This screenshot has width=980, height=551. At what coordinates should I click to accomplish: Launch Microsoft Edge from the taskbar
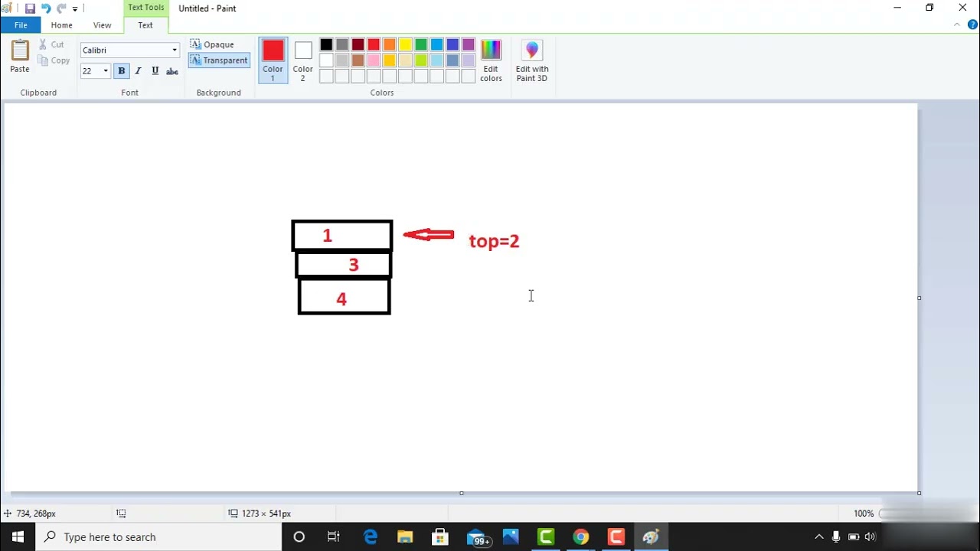(371, 537)
